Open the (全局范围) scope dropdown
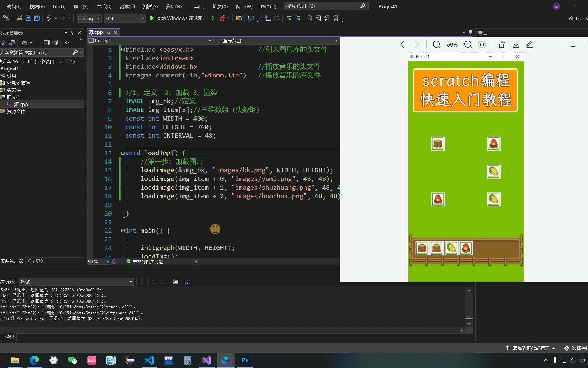 (277, 41)
